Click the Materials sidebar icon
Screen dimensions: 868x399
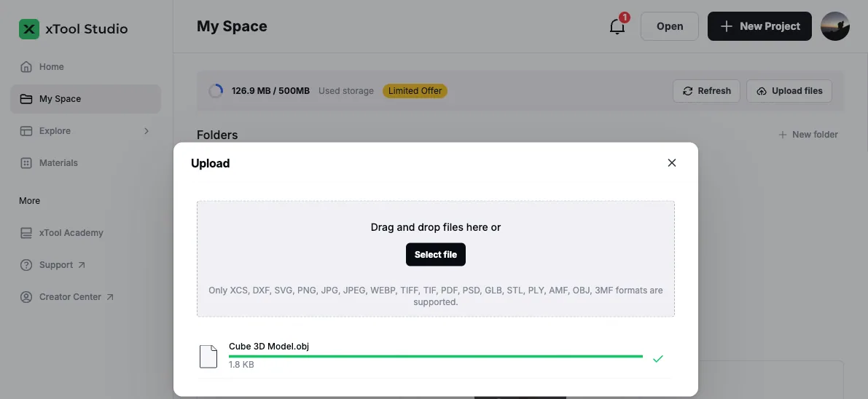tap(26, 162)
